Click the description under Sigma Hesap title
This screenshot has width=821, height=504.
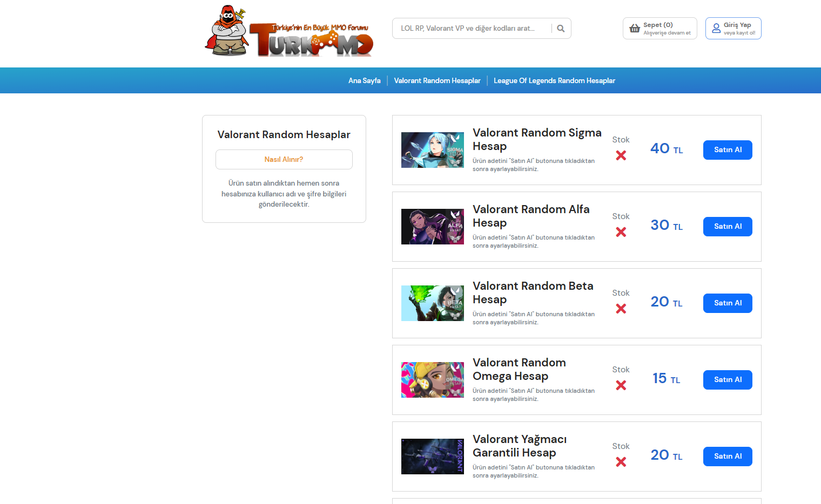coord(534,165)
